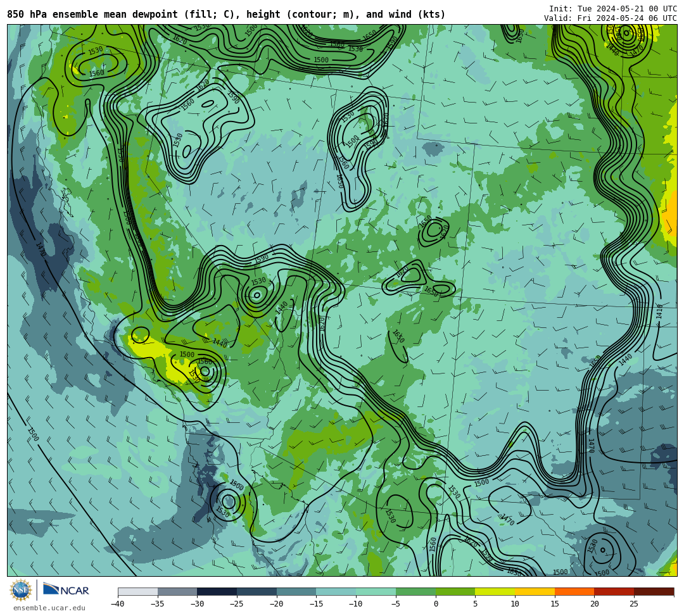Click the 'Valid: Fri 2024-05-24 06 UTC' text
The width and height of the screenshot is (684, 616).
(611, 18)
